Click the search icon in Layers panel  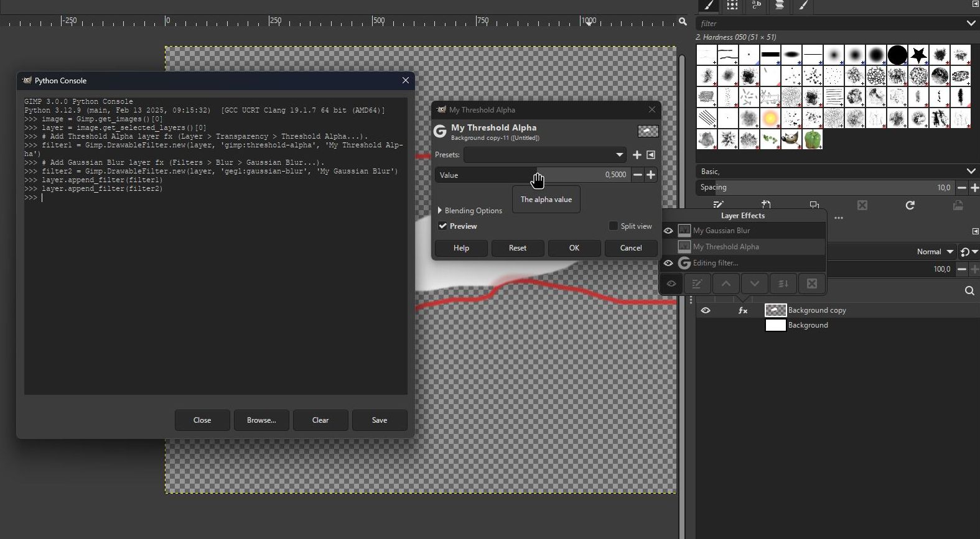tap(969, 291)
